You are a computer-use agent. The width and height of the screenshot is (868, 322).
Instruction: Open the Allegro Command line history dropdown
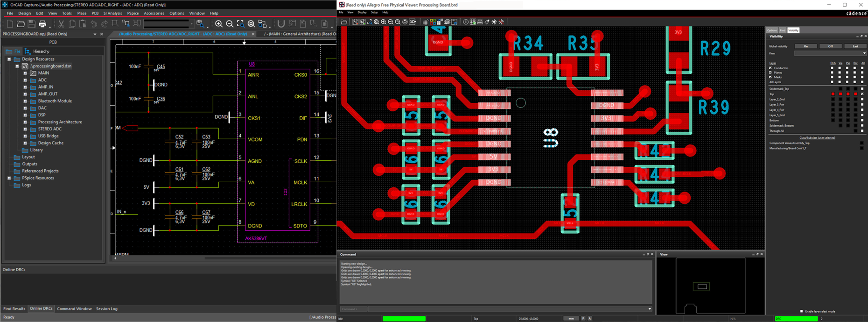(650, 309)
